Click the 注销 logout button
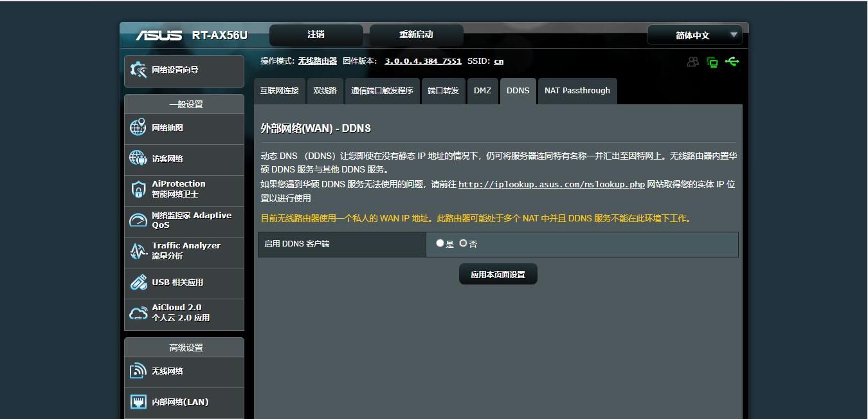The width and height of the screenshot is (868, 419). tap(316, 35)
